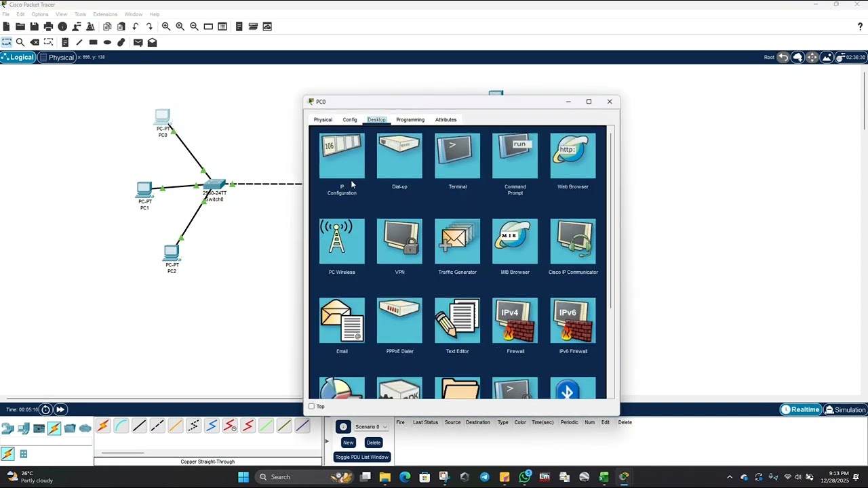
Task: Show hidden system tray icons
Action: tap(730, 477)
